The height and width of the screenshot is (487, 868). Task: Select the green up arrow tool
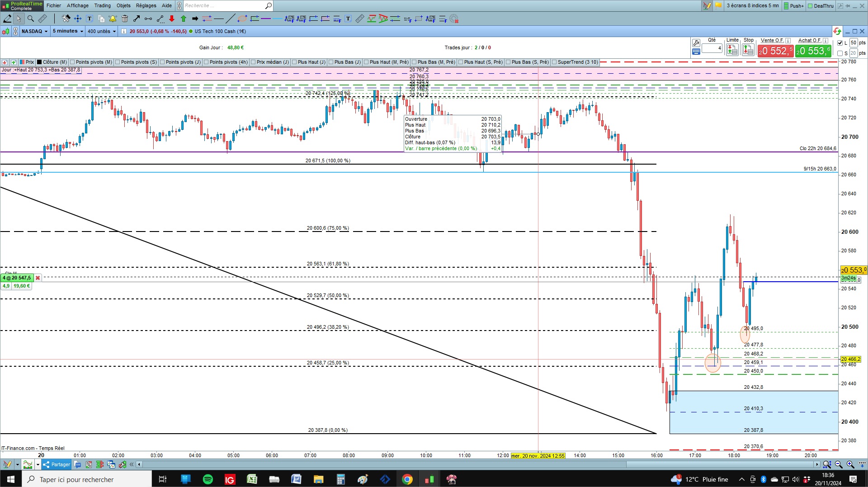click(184, 19)
